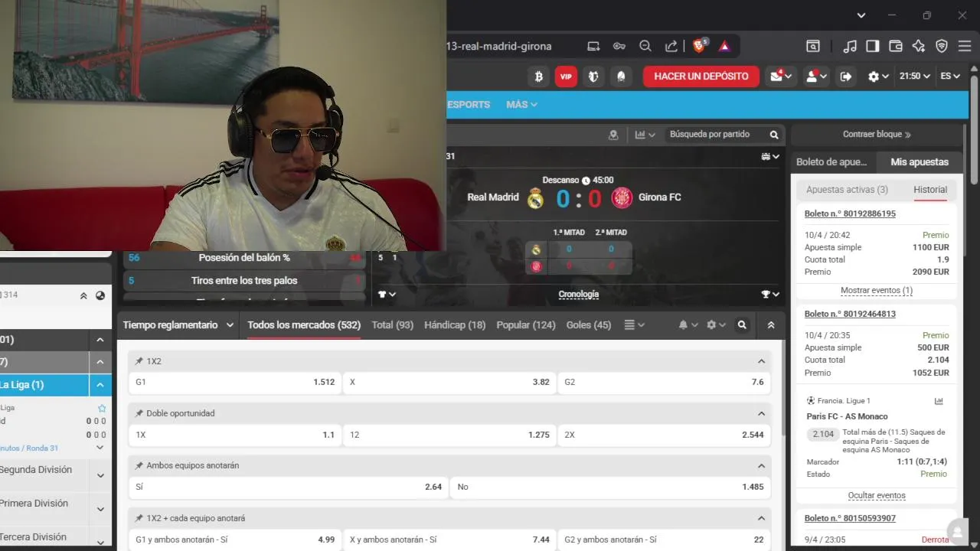The width and height of the screenshot is (980, 551).
Task: Click the browser address bar URL
Action: (x=498, y=46)
